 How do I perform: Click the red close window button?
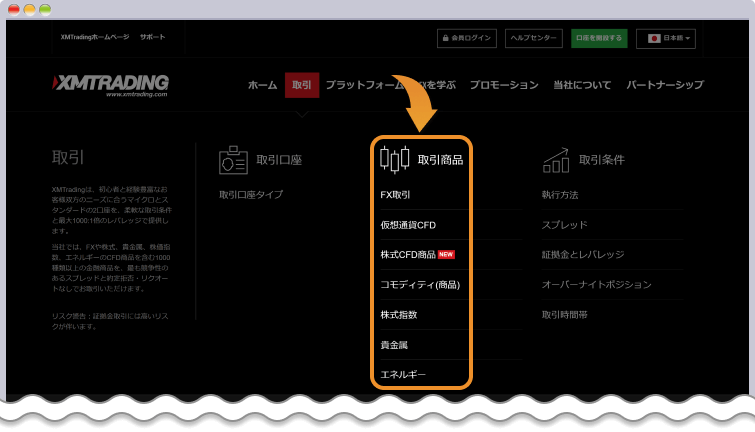(x=14, y=10)
